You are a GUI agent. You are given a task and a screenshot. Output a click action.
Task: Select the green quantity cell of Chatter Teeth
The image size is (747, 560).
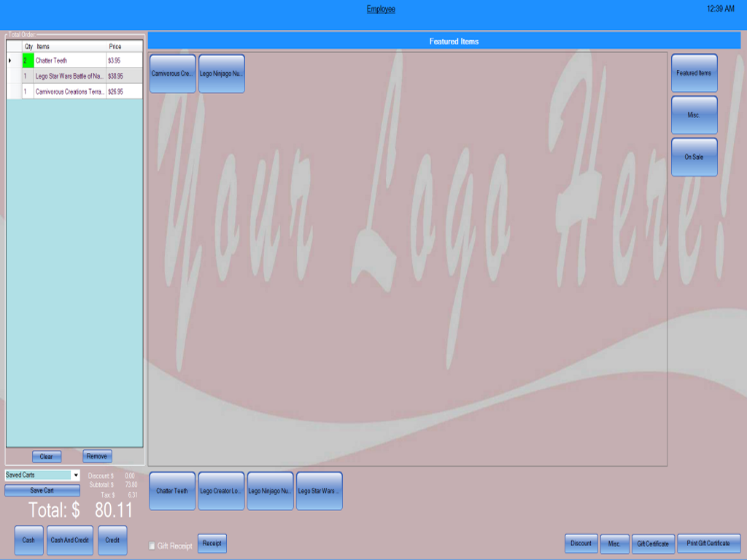pos(28,61)
